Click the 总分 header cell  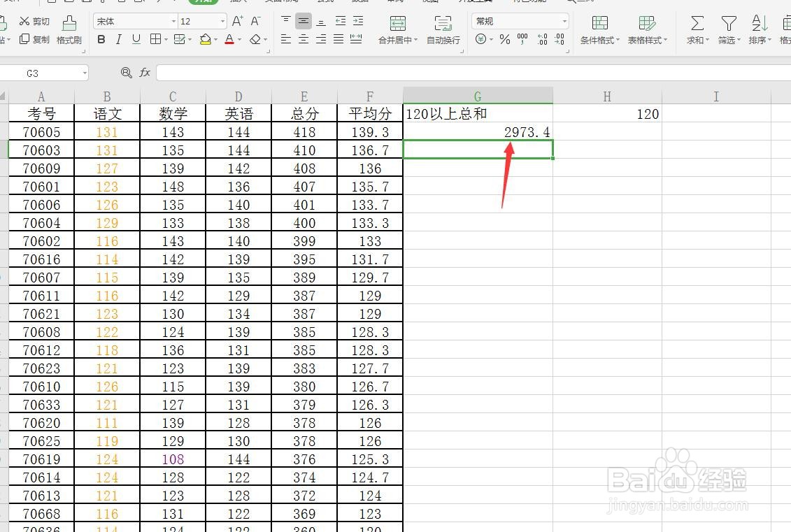point(304,114)
